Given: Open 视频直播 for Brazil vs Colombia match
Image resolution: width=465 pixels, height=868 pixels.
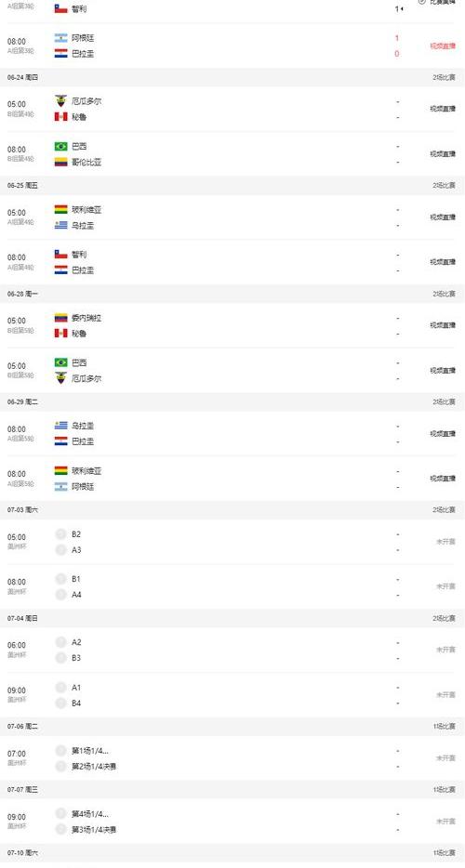Looking at the screenshot, I should [443, 154].
